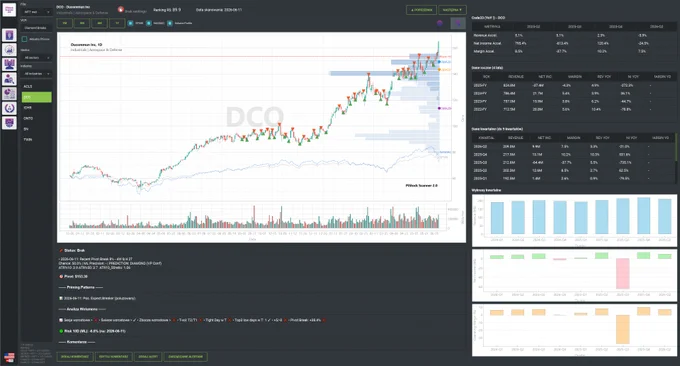This screenshot has height=366, width=680.
Task: Toggle the Aktualny Pivot checkbox
Action: [x=24, y=39]
